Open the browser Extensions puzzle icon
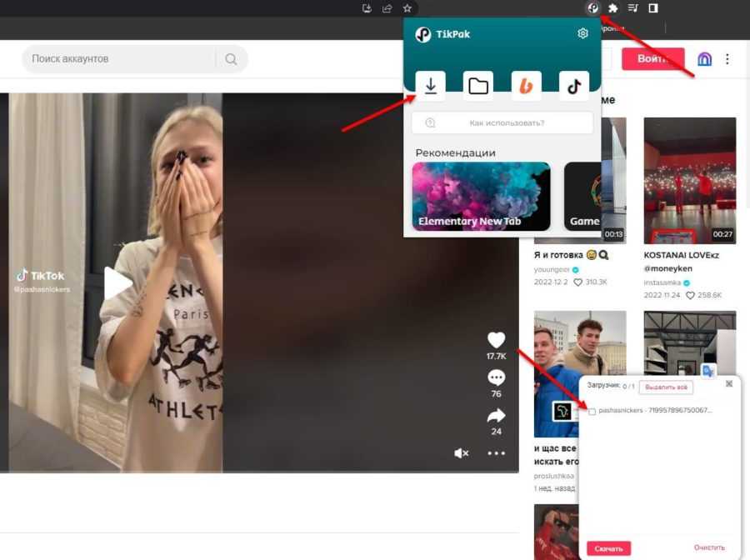Image resolution: width=750 pixels, height=560 pixels. coord(613,8)
